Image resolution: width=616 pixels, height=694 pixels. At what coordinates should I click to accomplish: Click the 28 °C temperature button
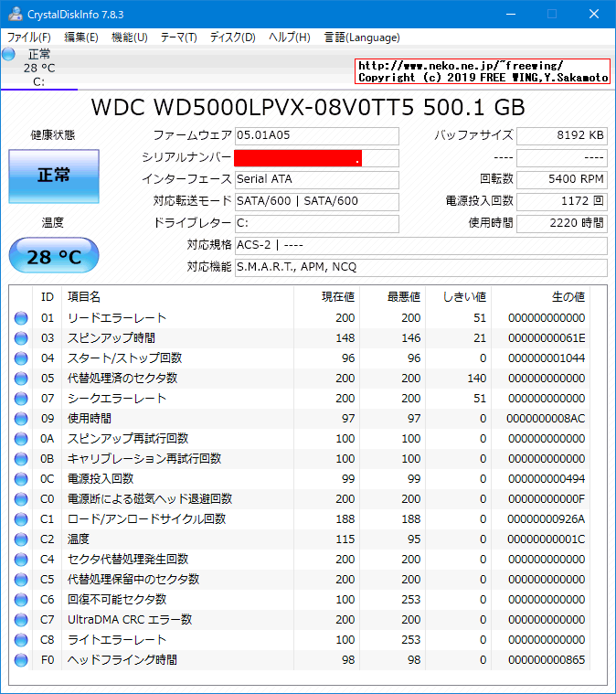[x=54, y=255]
